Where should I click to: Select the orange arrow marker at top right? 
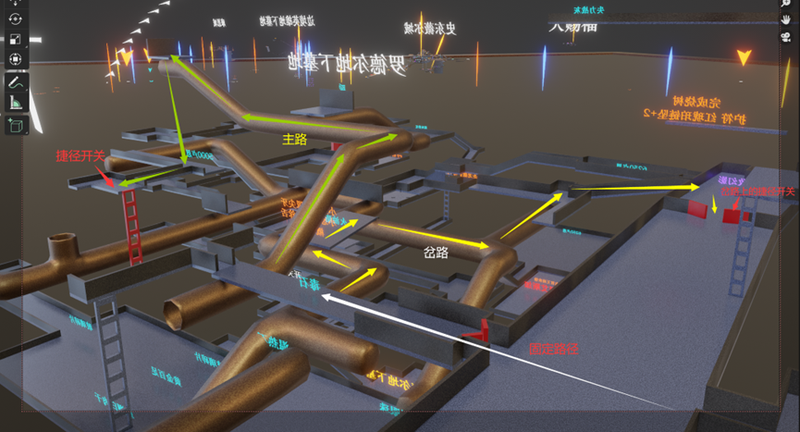tap(743, 55)
